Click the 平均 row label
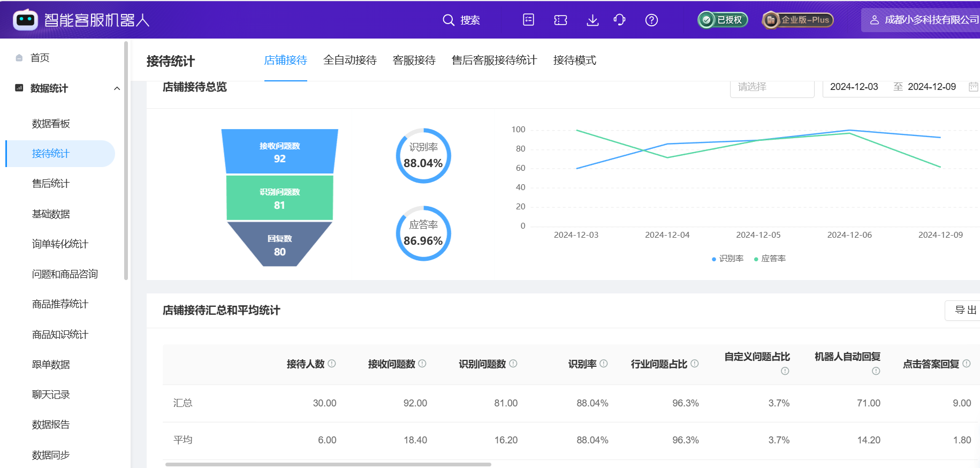Screen dimensions: 980x468 [183, 440]
